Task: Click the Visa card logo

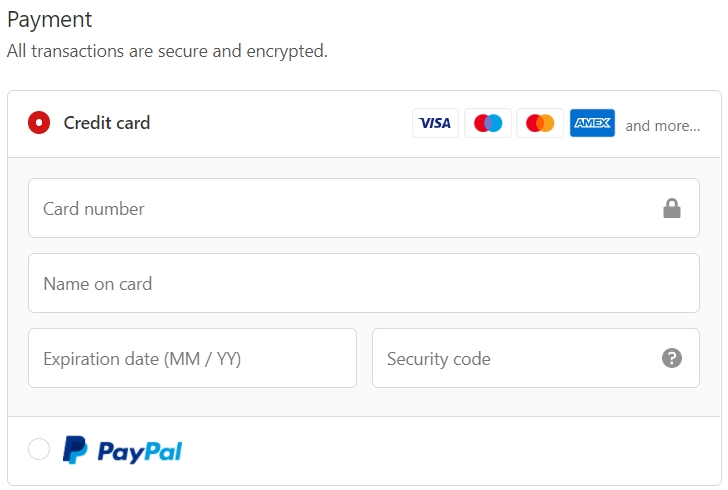Action: 435,123
